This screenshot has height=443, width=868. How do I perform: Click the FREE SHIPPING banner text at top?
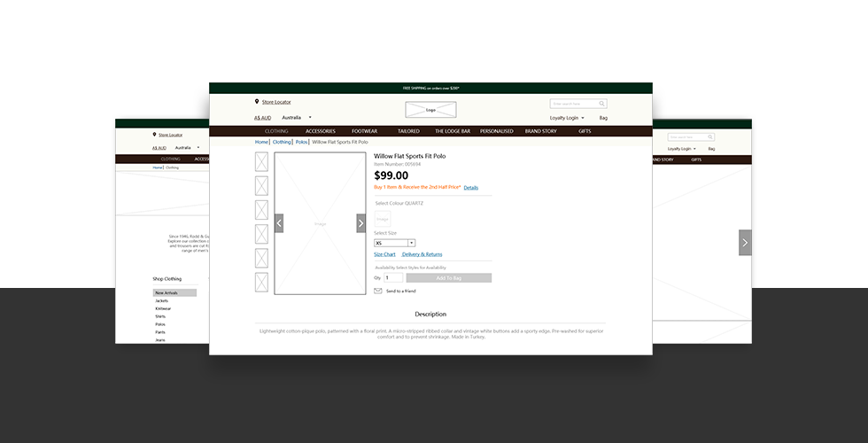[x=431, y=88]
